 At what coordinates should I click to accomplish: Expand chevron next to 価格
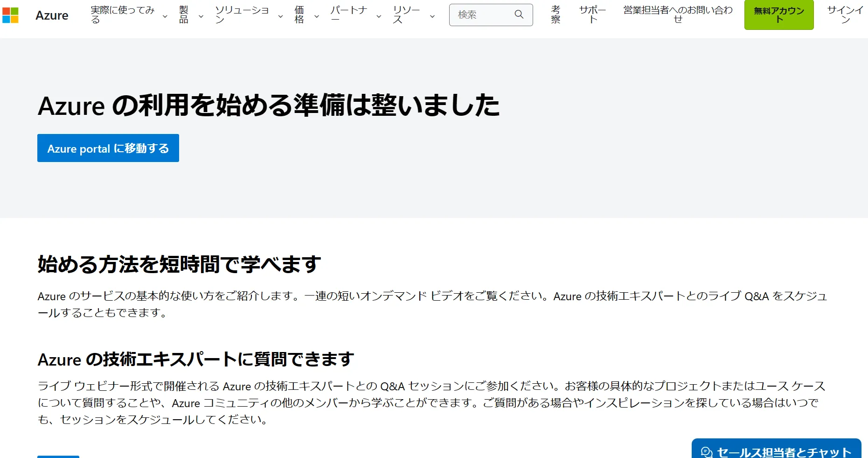click(x=317, y=16)
